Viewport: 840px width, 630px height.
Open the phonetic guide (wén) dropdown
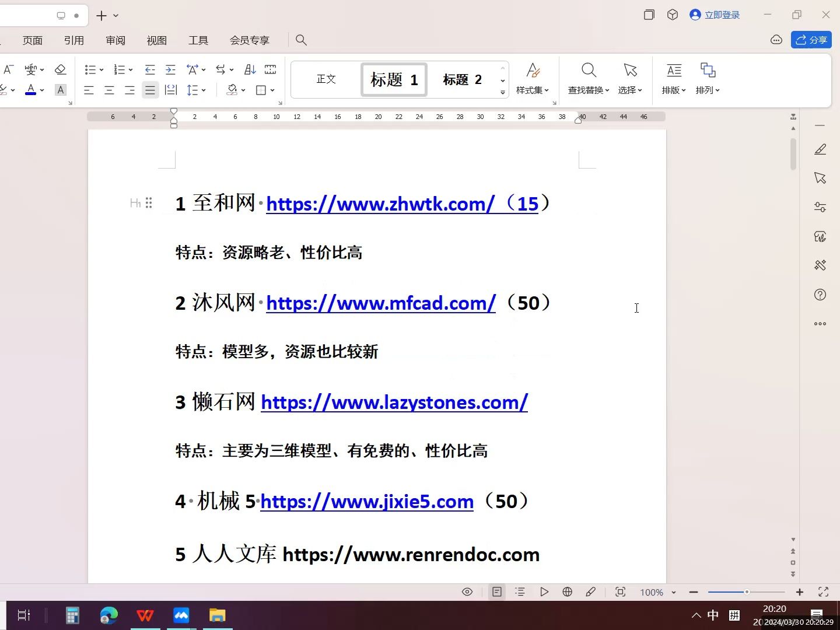click(42, 70)
